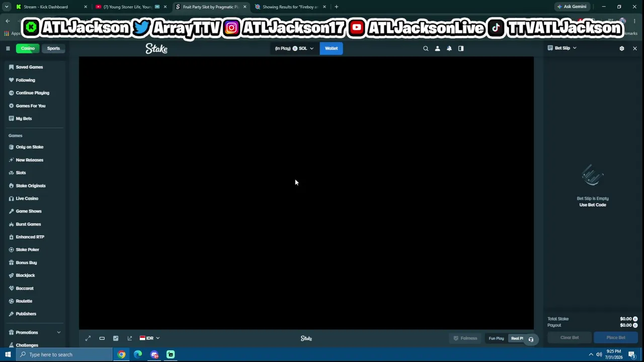Switch to Real Play mode

coord(518,338)
